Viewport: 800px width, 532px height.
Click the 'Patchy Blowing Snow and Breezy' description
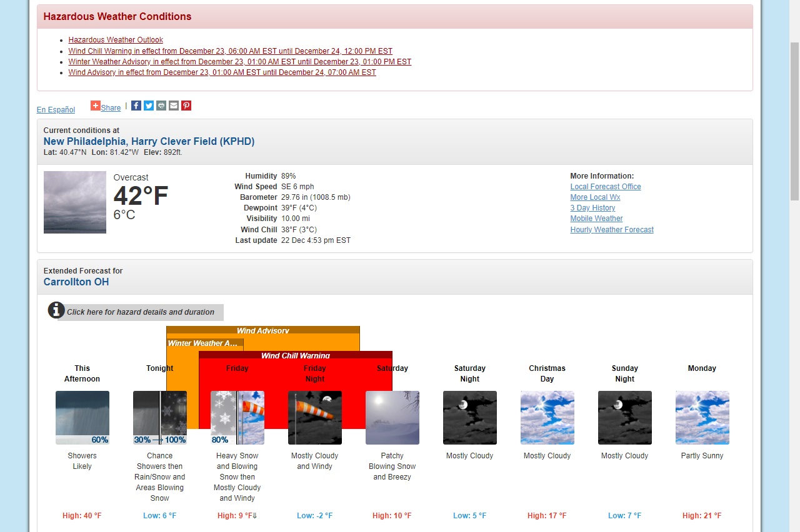click(x=392, y=466)
